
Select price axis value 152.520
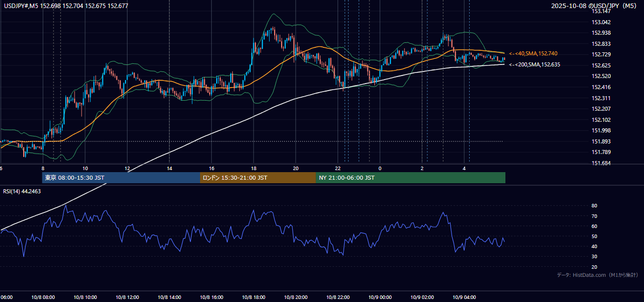(x=601, y=76)
